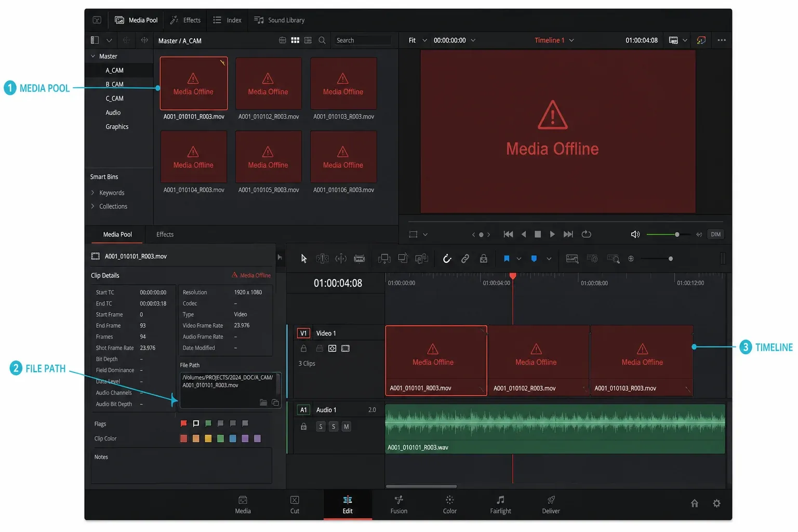
Task: Click the Replace Clip icon
Action: pos(422,258)
